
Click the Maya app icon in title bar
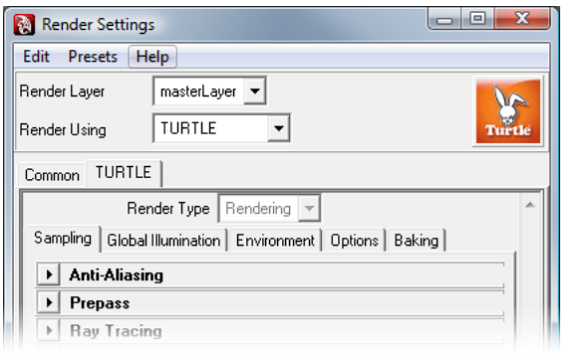click(24, 25)
